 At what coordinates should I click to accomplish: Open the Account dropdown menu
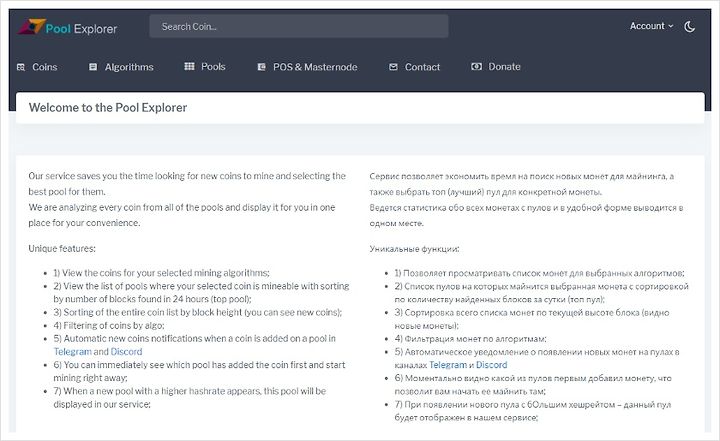pyautogui.click(x=651, y=26)
